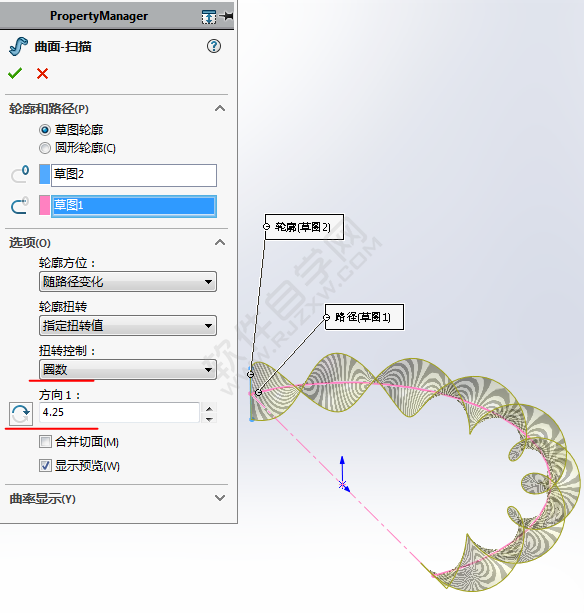Select the 圆形轮廓(C) radio button

click(45, 148)
